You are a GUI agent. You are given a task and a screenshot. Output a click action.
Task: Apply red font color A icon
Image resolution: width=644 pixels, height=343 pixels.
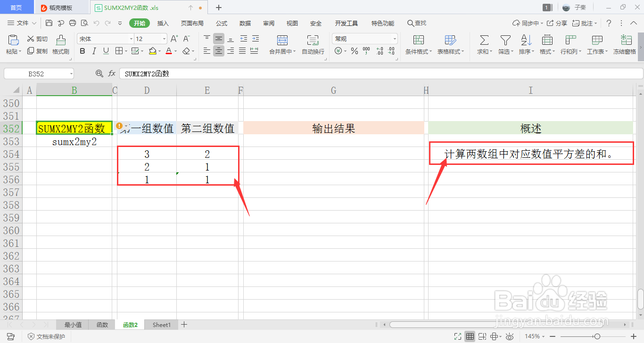coord(168,51)
